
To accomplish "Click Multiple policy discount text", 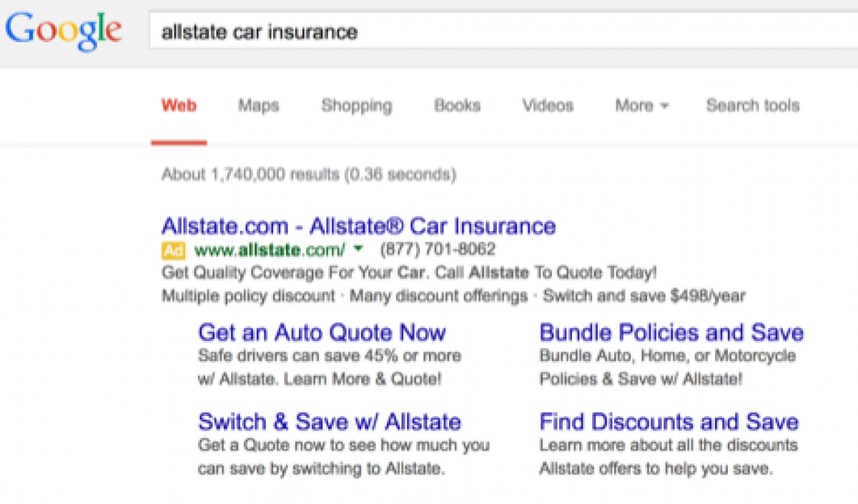I will click(248, 295).
